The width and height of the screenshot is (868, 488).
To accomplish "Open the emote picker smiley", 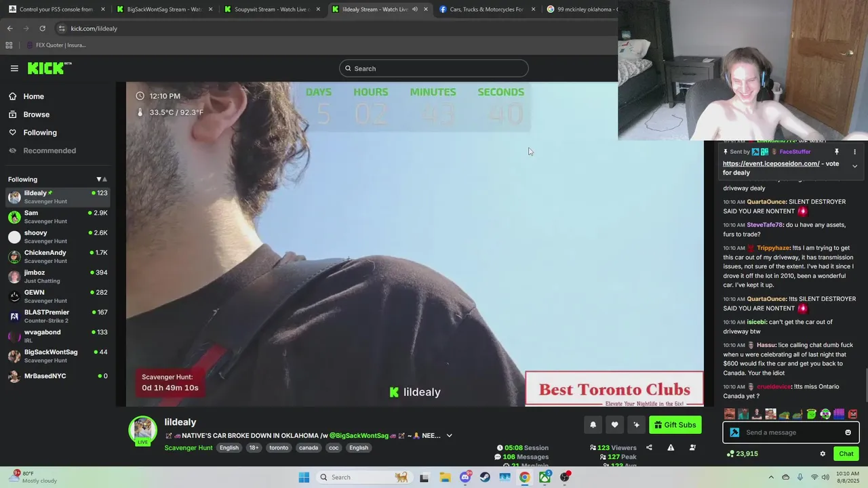I will click(x=848, y=432).
